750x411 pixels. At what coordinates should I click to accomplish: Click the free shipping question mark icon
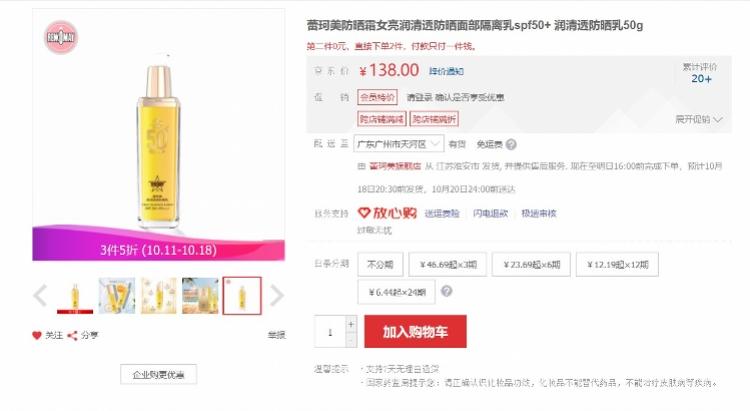pos(511,144)
